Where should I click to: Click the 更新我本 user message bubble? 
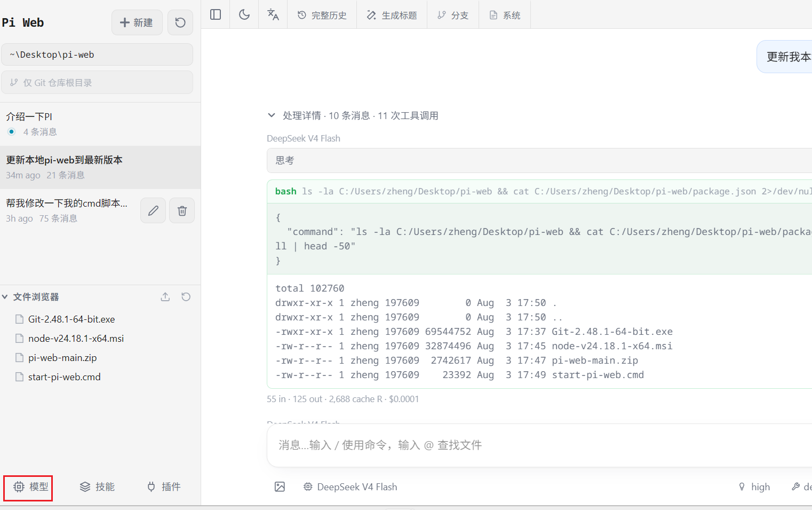point(784,57)
